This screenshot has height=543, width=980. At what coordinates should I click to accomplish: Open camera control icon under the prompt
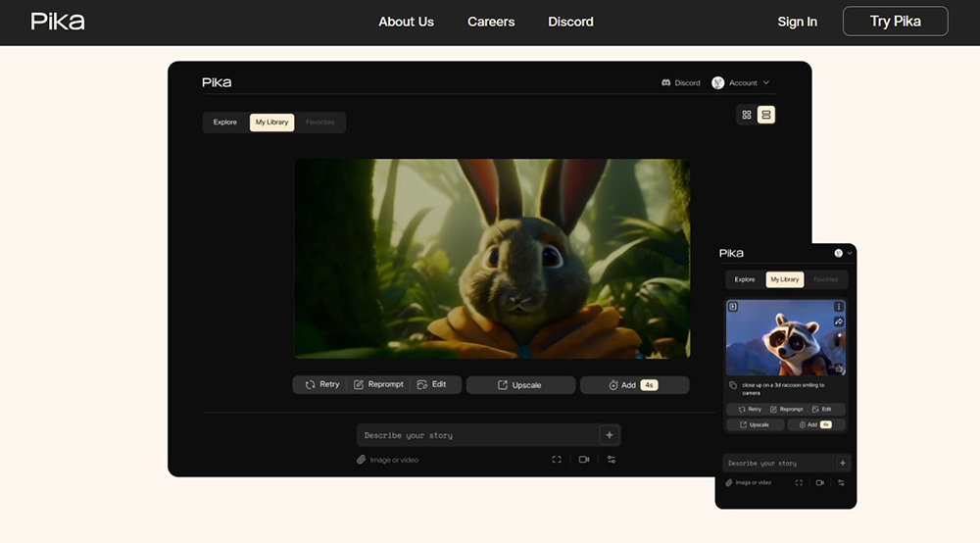coord(584,460)
